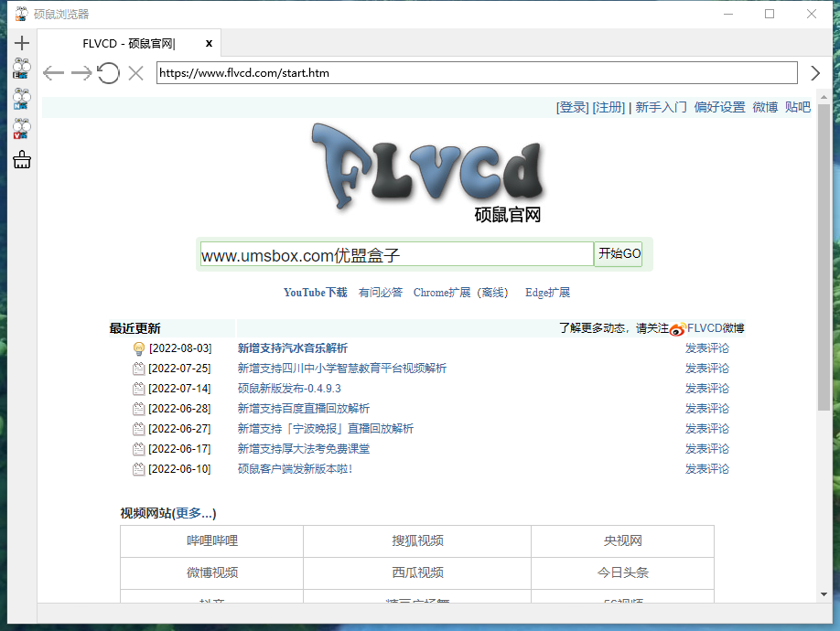Click the mouse icon with E badge
Screen dimensions: 840x631
tap(22, 69)
